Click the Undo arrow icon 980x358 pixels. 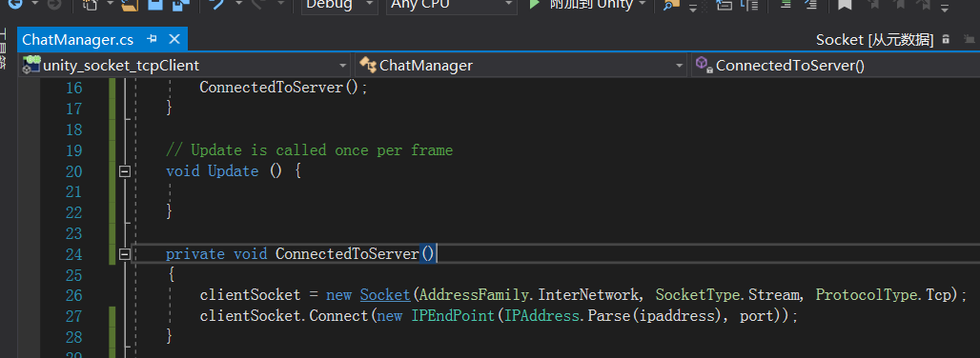pos(216,5)
